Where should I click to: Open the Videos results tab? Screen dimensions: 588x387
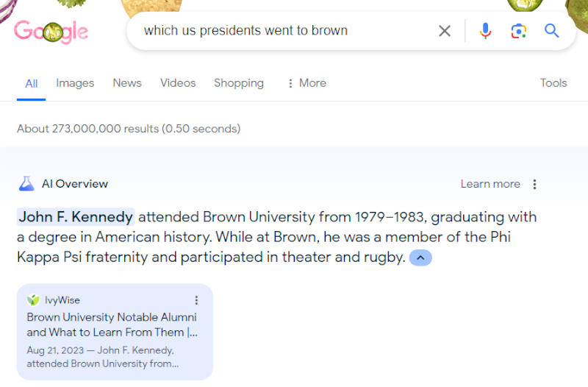pyautogui.click(x=178, y=83)
